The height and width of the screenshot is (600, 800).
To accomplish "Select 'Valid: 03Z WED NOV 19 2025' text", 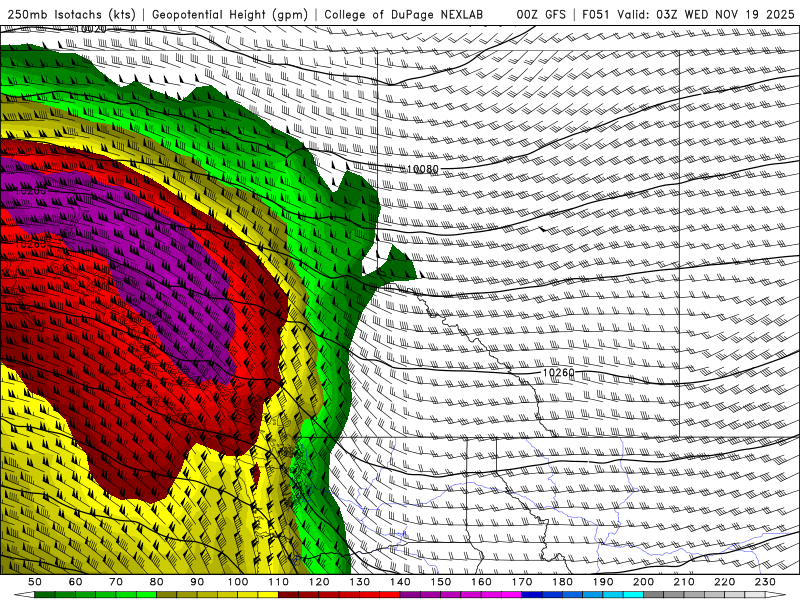I will coord(706,15).
